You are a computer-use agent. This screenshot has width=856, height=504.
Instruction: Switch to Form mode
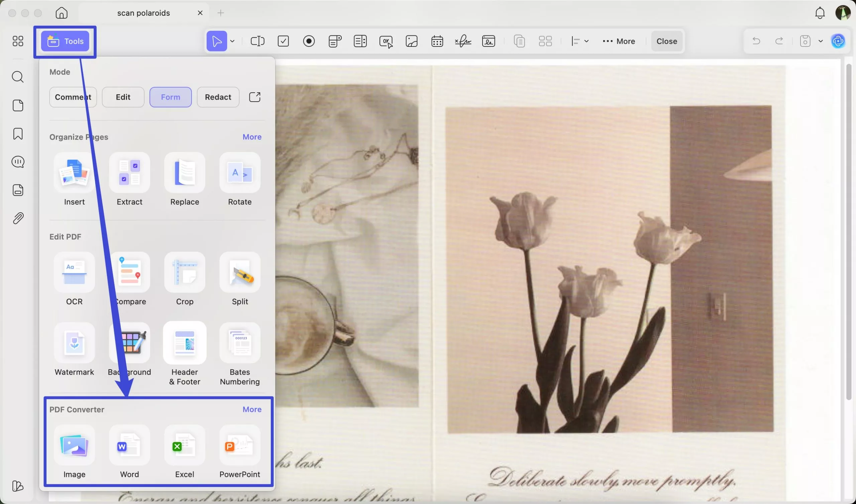click(170, 97)
